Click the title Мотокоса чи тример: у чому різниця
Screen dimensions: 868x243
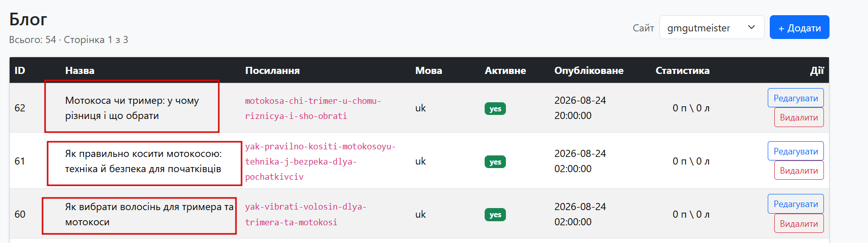(132, 108)
